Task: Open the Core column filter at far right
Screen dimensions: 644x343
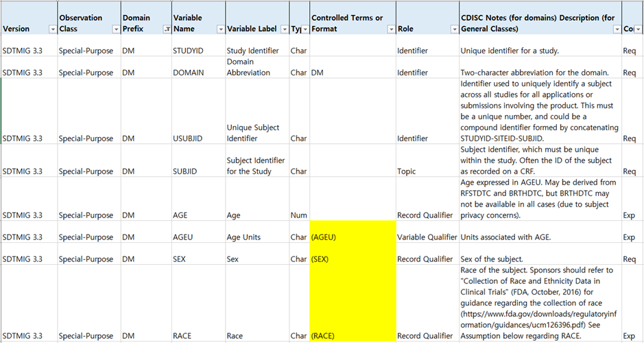Action: tap(638, 29)
